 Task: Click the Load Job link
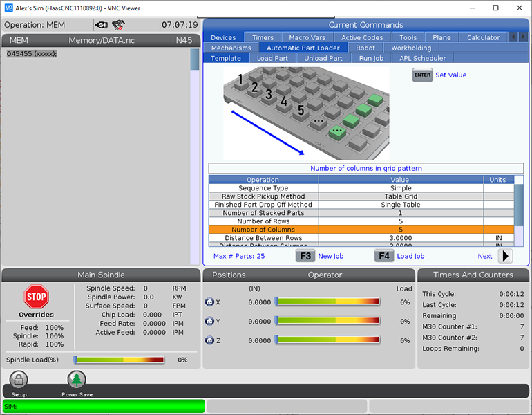410,256
